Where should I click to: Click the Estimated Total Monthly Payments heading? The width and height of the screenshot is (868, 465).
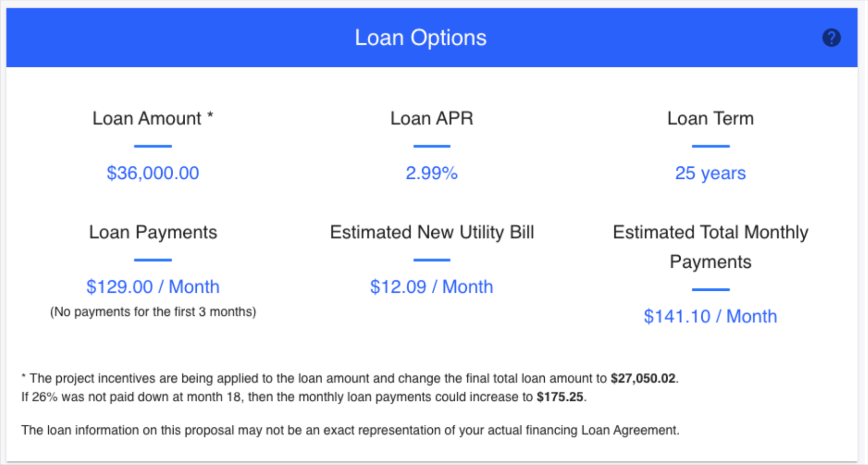point(710,246)
